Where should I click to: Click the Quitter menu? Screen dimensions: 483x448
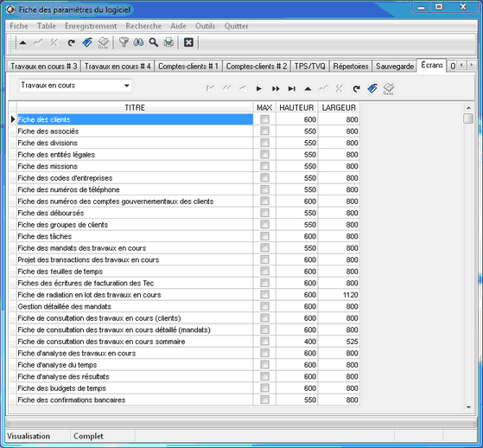pyautogui.click(x=236, y=26)
